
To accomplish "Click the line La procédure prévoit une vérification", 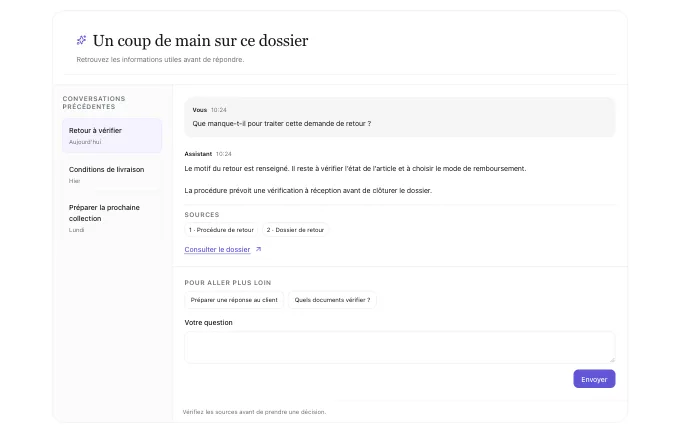I will pyautogui.click(x=308, y=190).
